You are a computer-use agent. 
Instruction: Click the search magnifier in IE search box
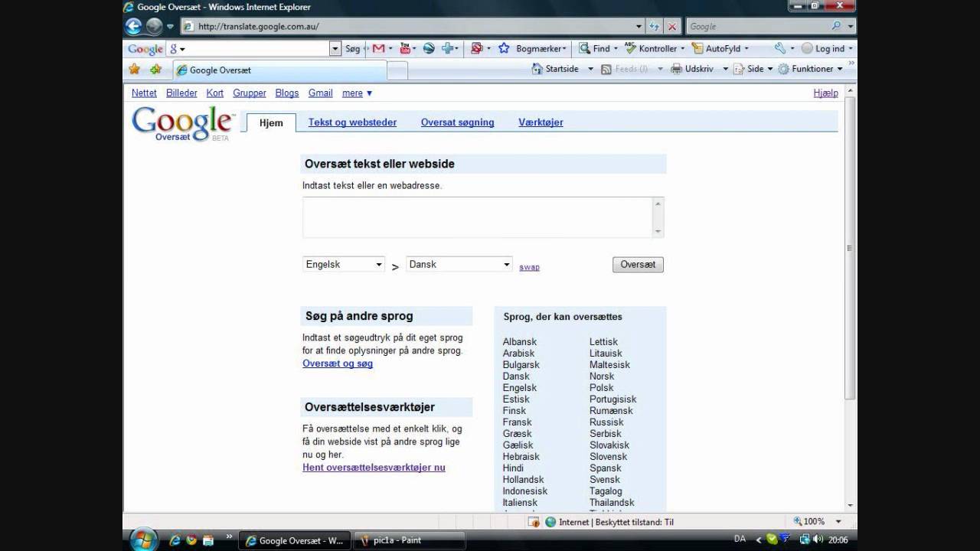pos(836,26)
